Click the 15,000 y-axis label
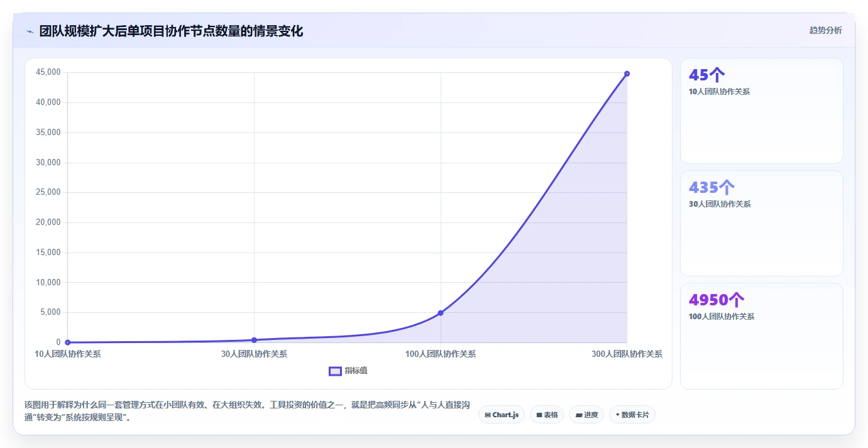Screen dimensions: 868x448 tap(48, 253)
